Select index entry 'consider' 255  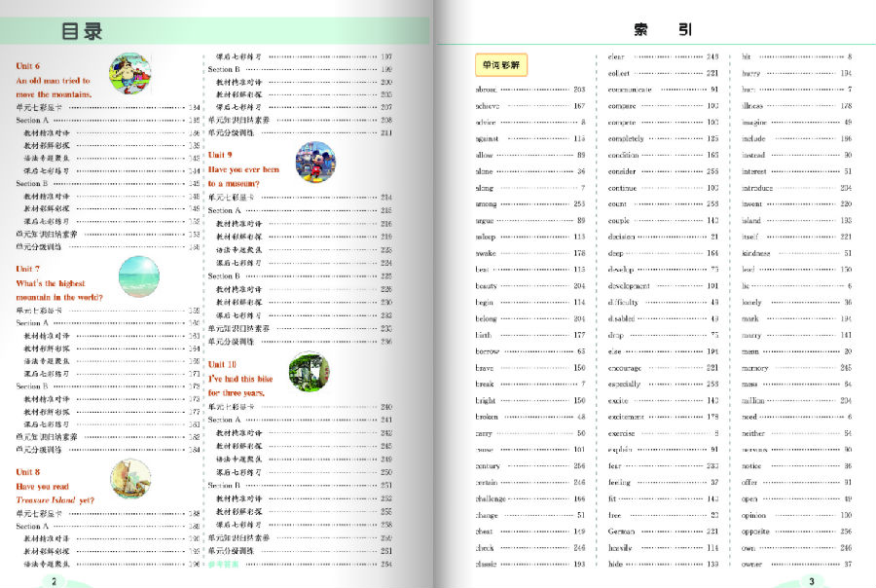(663, 171)
